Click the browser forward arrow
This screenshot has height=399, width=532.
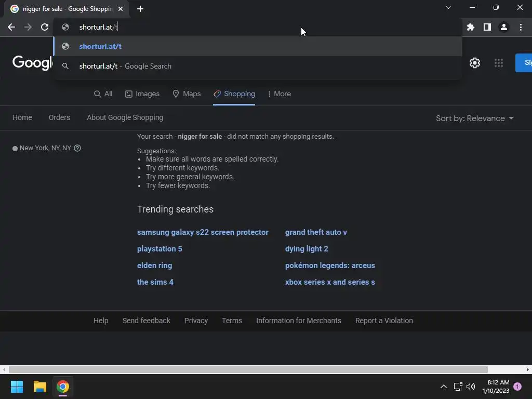click(28, 27)
